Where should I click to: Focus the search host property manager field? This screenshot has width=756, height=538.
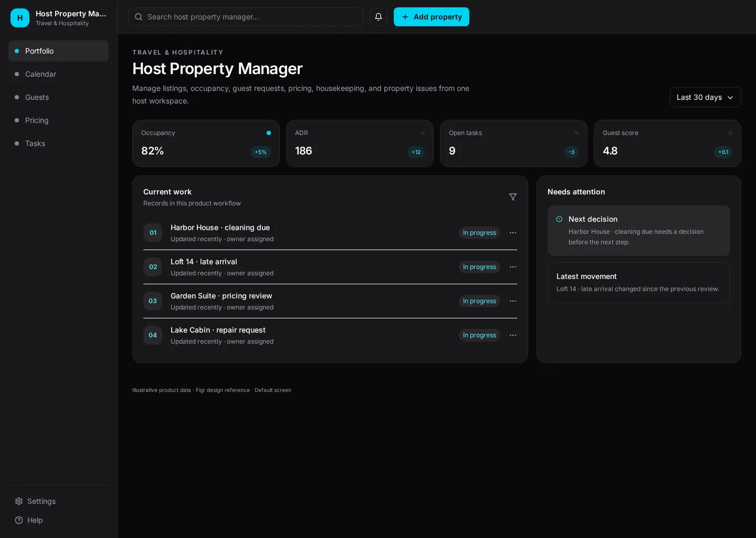(246, 17)
